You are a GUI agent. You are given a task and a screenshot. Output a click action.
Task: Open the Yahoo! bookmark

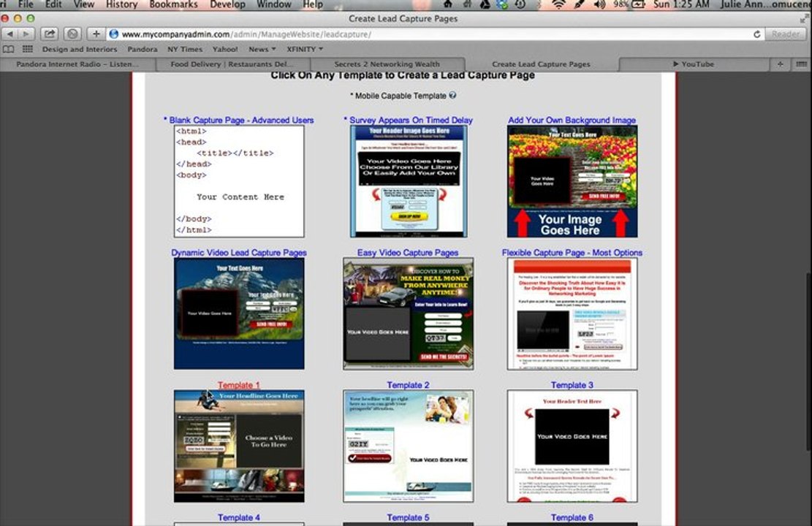225,49
